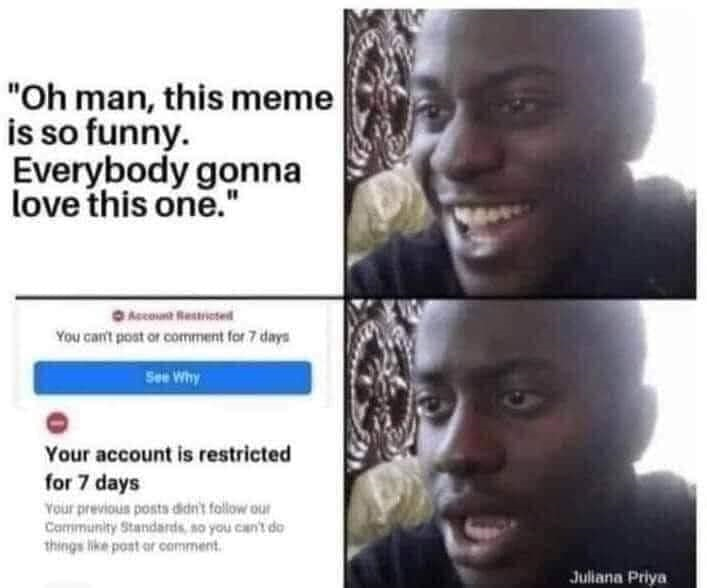
Task: Click the "Your account is restricted" heading
Action: (x=168, y=454)
